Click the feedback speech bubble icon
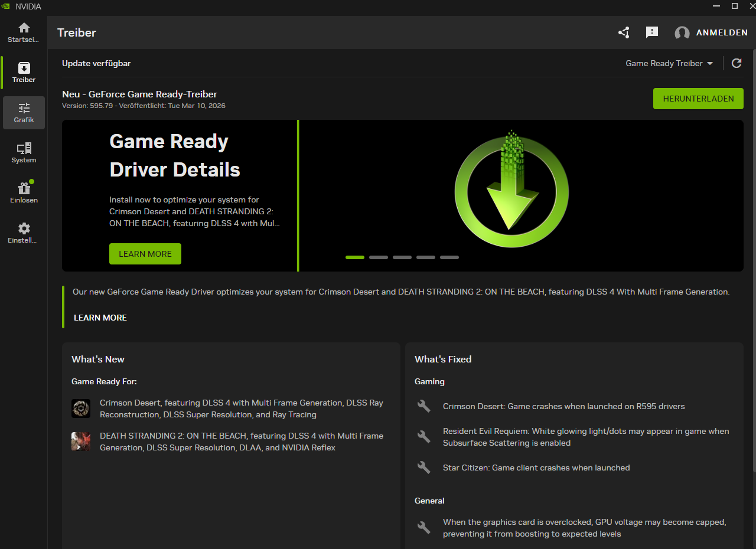 coord(652,32)
